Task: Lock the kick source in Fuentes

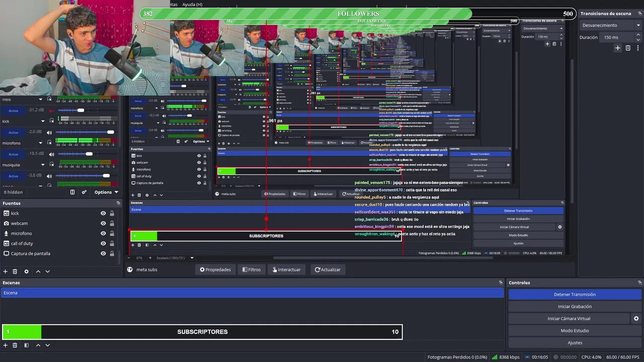Action: 112,213
